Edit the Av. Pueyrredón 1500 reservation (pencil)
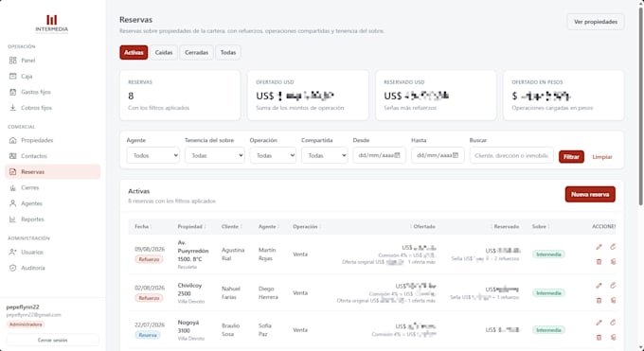Image resolution: width=644 pixels, height=351 pixels. (599, 247)
